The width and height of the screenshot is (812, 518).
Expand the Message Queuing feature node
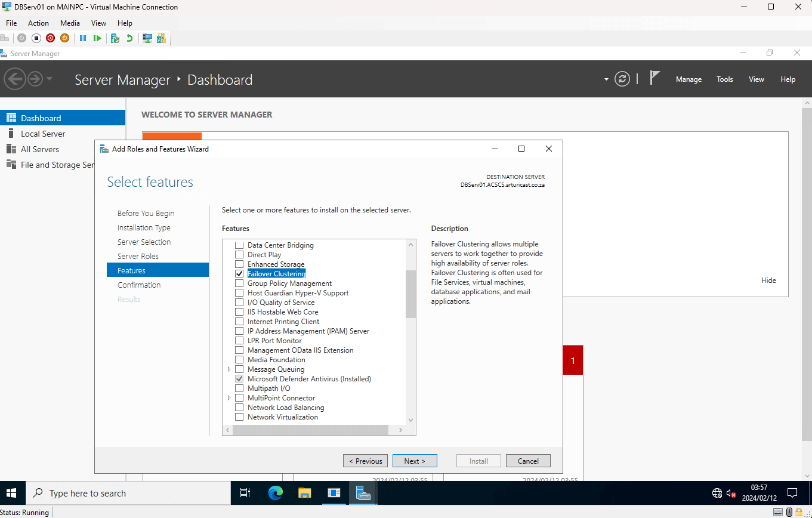click(229, 369)
